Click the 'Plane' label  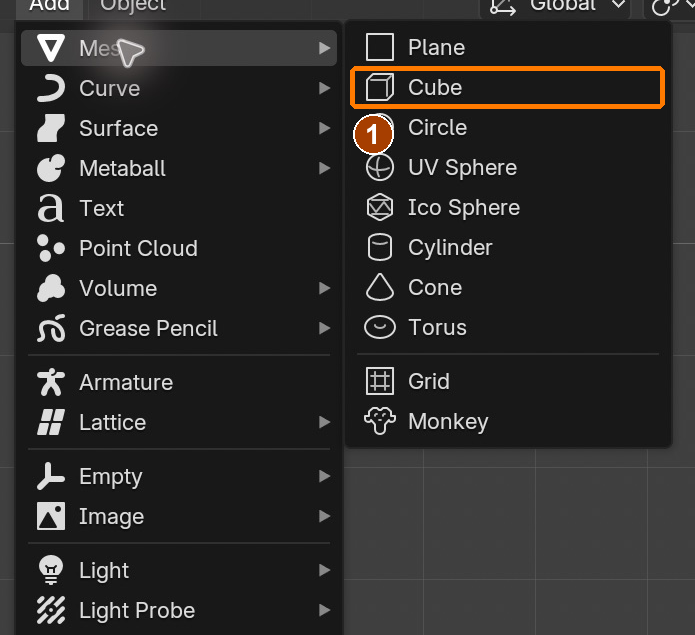[436, 47]
